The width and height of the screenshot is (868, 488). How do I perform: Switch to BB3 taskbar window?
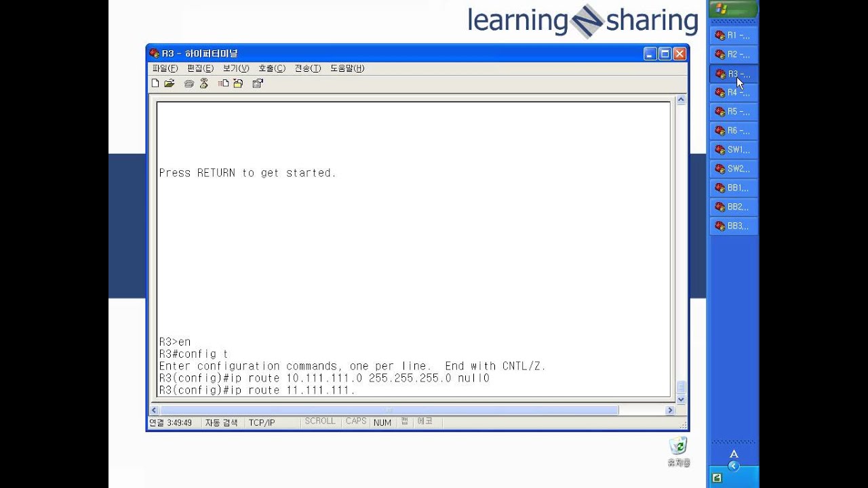pyautogui.click(x=734, y=226)
